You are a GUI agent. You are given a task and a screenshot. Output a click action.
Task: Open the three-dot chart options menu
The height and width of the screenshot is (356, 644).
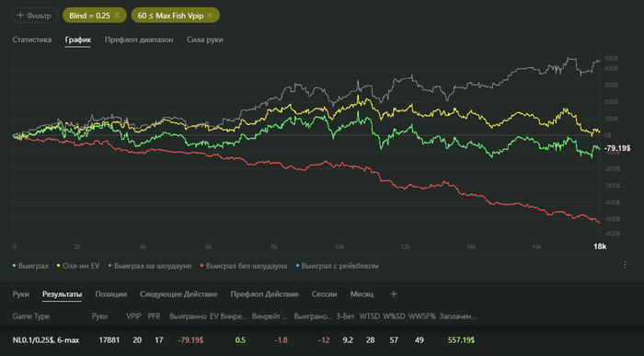point(625,265)
